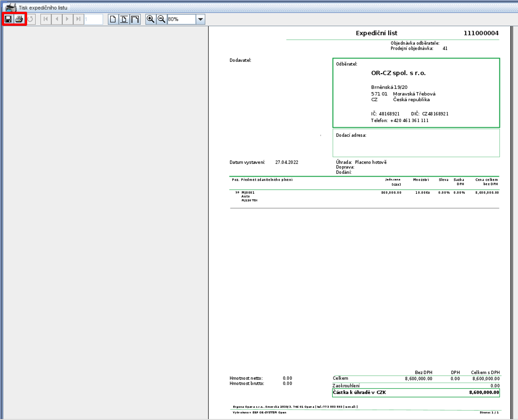Zoom out with the magnifier minus icon
The image size is (518, 420).
(161, 19)
